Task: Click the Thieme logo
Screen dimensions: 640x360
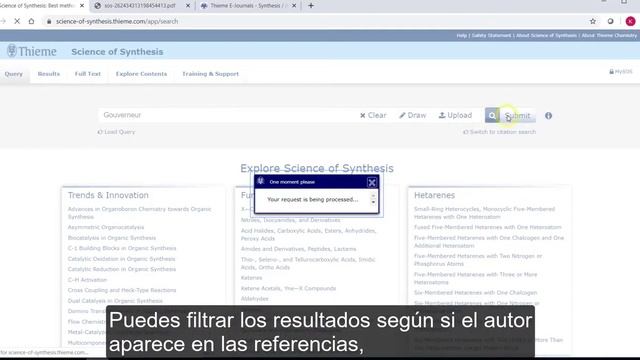Action: [31, 51]
